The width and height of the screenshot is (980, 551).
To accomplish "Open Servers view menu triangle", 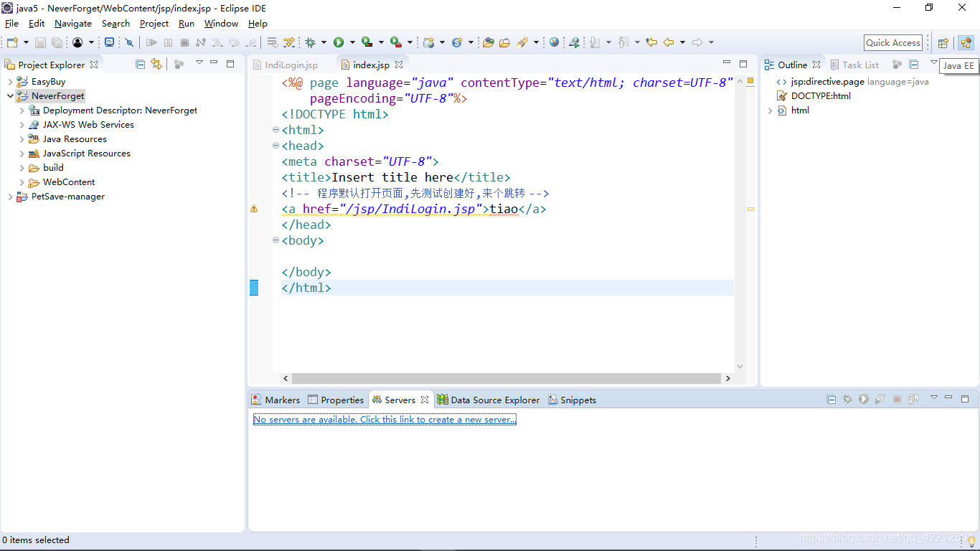I will tap(933, 397).
